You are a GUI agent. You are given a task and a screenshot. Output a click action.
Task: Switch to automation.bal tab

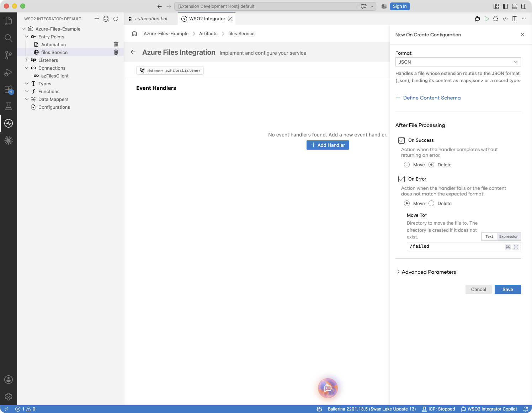[x=151, y=19]
